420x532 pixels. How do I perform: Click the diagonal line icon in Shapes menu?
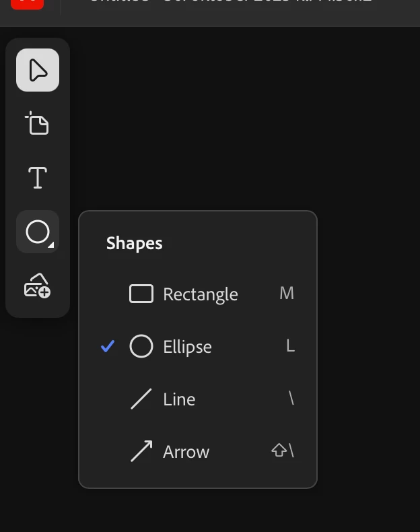(x=141, y=399)
